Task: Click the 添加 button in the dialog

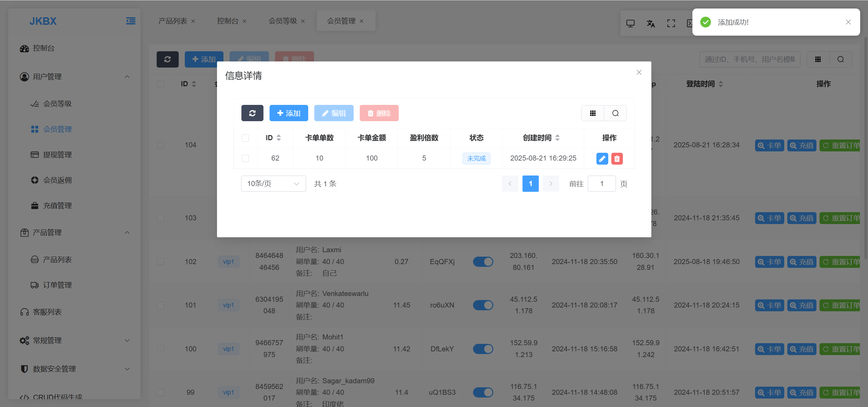Action: (289, 113)
